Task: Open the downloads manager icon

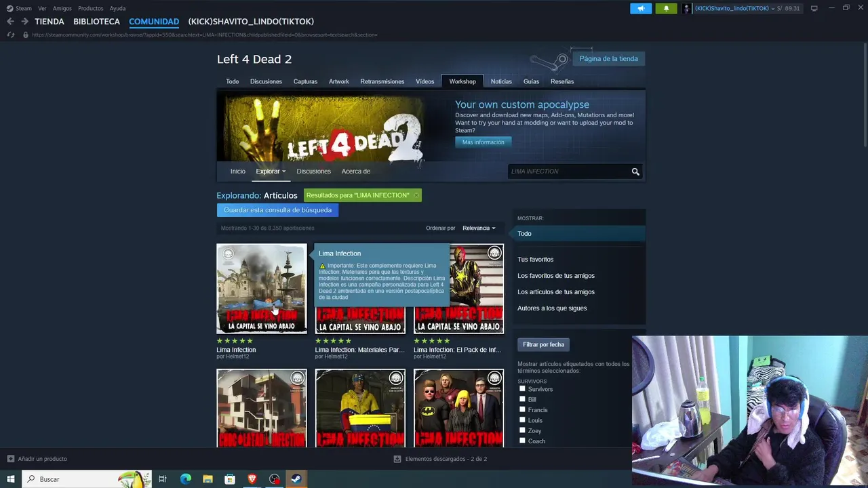Action: click(397, 459)
